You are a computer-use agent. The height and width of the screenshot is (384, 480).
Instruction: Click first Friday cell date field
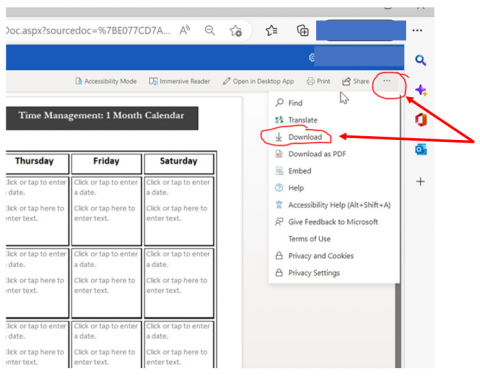pyautogui.click(x=106, y=187)
